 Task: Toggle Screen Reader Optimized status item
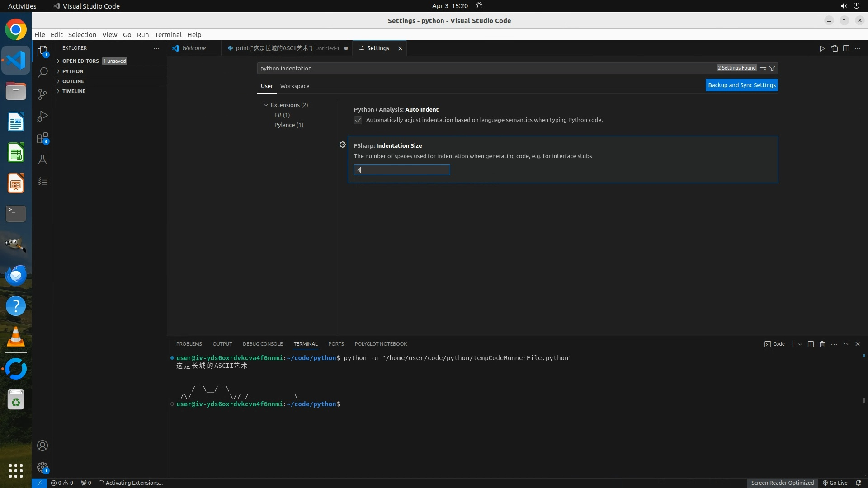(x=782, y=483)
